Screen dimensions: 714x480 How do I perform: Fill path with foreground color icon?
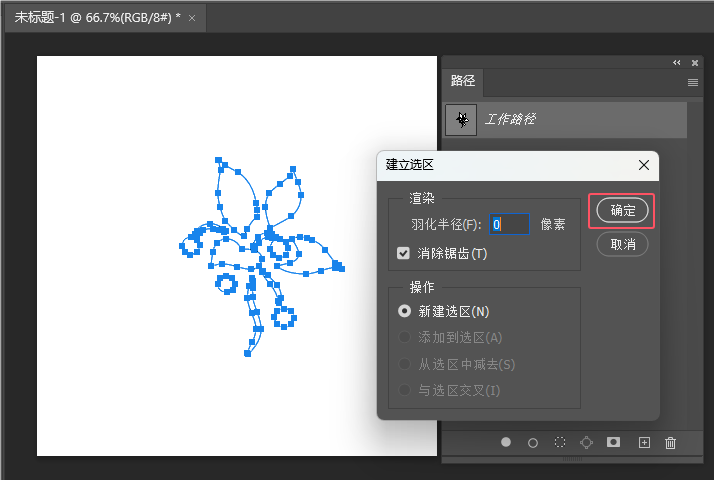click(x=505, y=442)
